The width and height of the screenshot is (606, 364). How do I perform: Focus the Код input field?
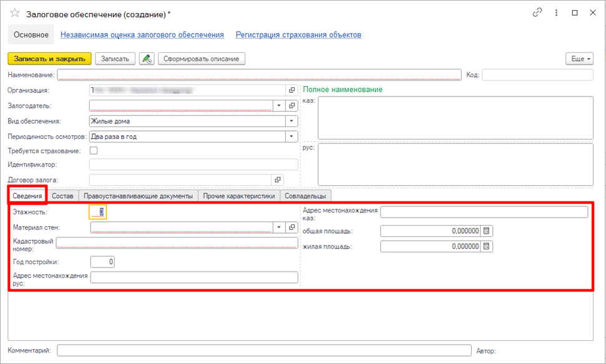pos(537,75)
